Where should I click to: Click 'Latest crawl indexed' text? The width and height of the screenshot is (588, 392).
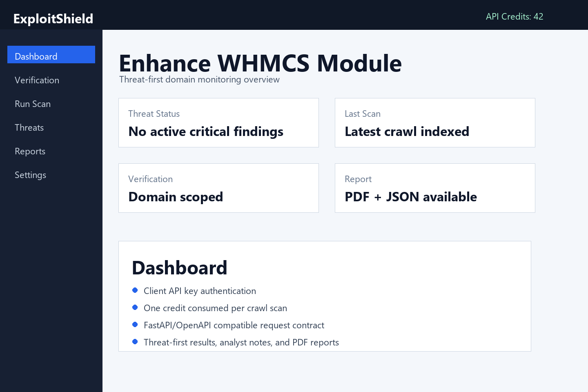pos(407,131)
